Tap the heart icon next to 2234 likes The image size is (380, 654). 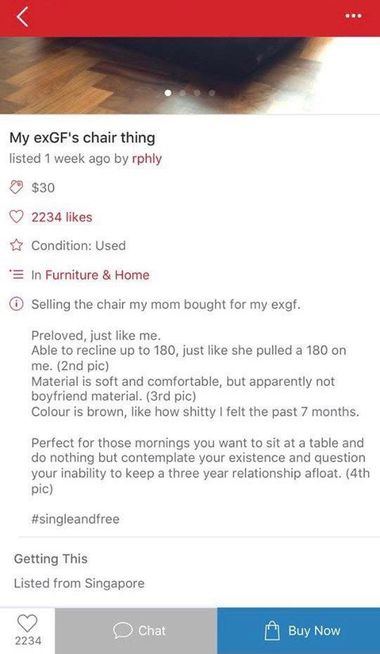[16, 217]
